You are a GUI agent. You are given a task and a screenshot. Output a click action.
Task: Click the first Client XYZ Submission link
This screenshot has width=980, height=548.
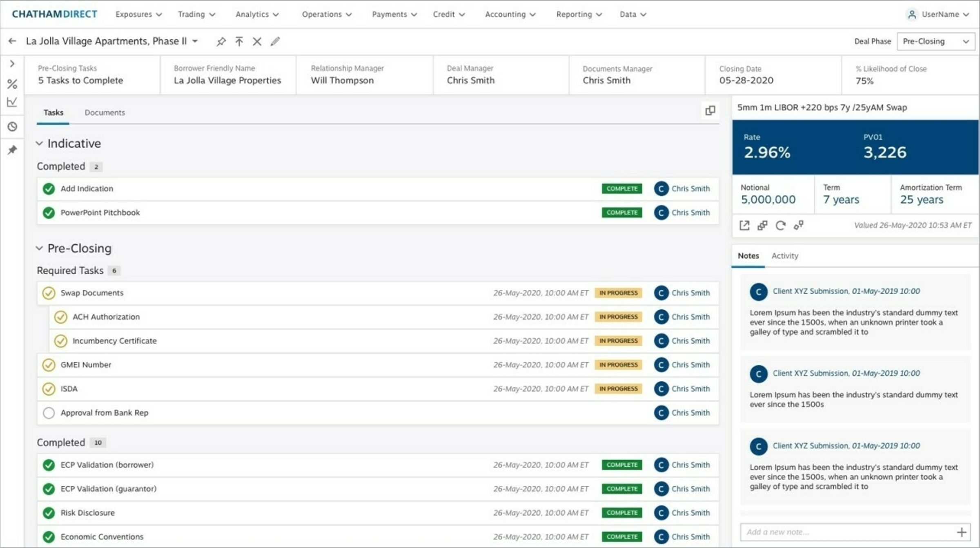pyautogui.click(x=810, y=291)
